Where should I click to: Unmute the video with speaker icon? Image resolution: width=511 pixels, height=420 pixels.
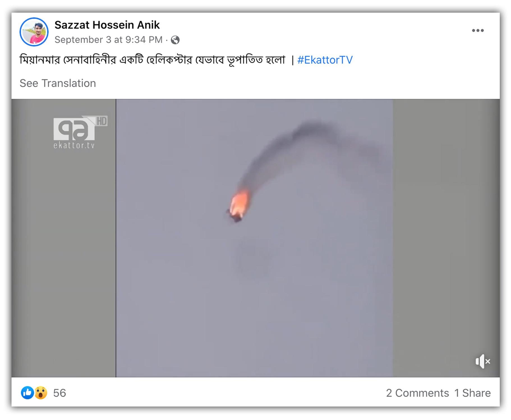[x=483, y=361]
